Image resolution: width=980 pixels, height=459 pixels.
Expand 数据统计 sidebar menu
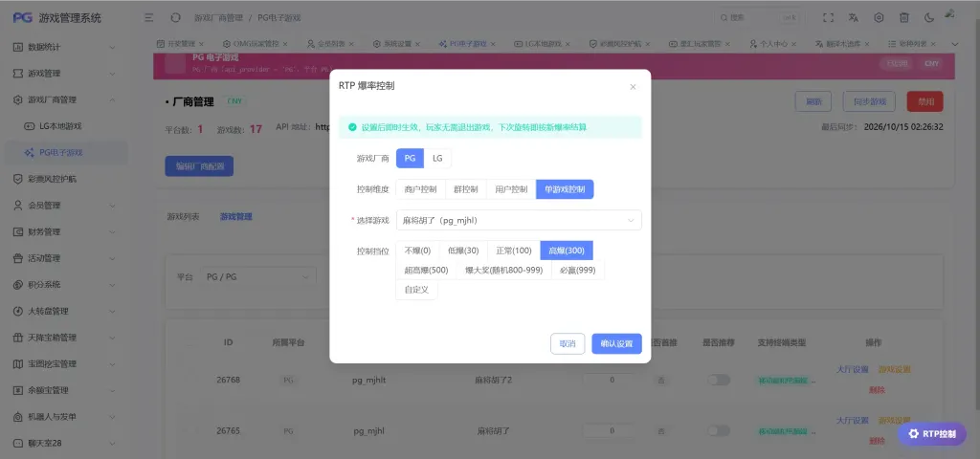(x=112, y=47)
